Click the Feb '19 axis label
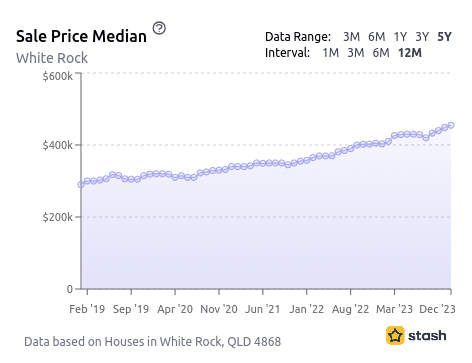 point(87,309)
